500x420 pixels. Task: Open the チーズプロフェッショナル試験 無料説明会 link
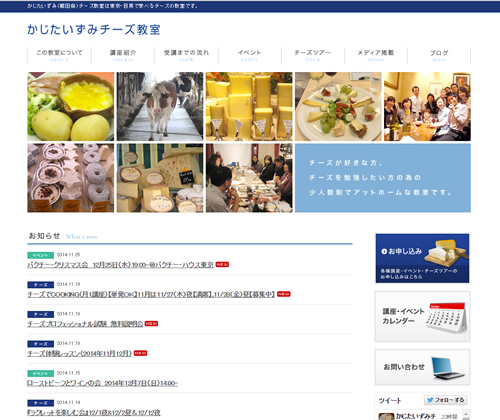[85, 324]
